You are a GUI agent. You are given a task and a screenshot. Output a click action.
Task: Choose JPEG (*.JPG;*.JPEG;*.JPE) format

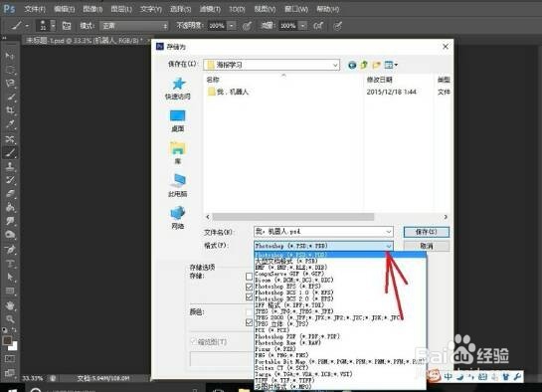[x=340, y=311]
